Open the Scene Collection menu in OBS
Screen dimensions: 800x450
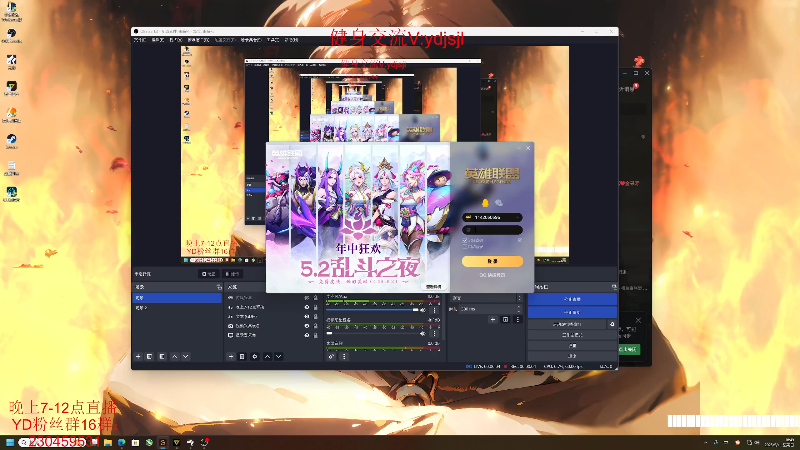tap(251, 40)
